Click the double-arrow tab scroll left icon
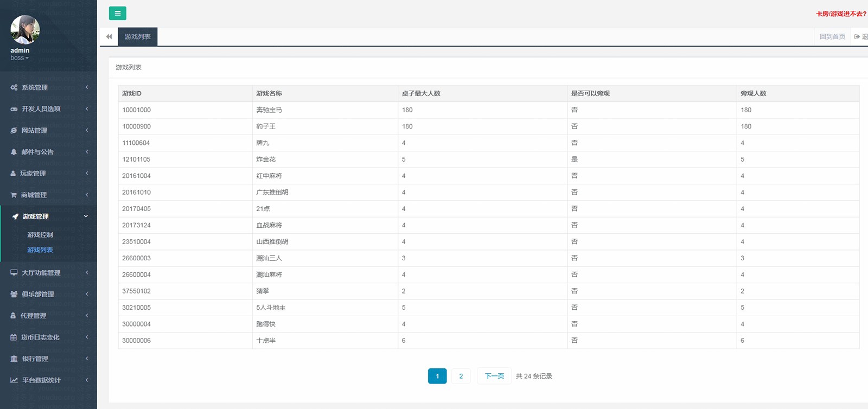Viewport: 868px width, 409px height. coord(109,37)
